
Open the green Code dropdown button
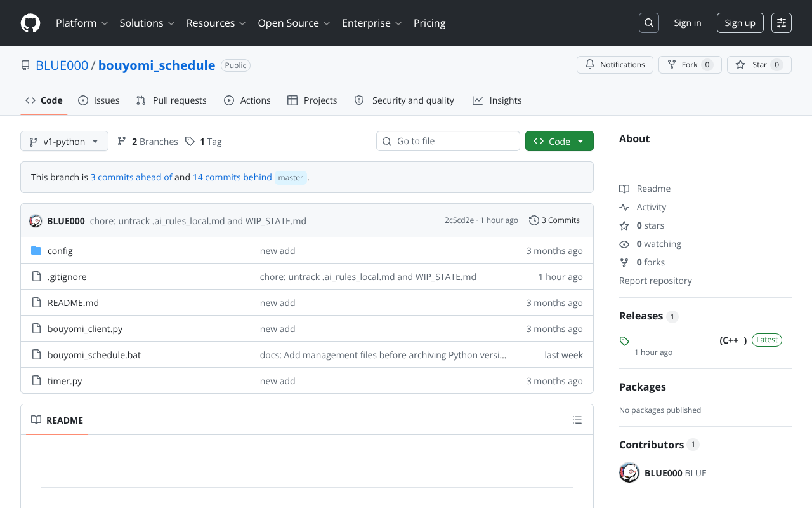click(x=560, y=141)
